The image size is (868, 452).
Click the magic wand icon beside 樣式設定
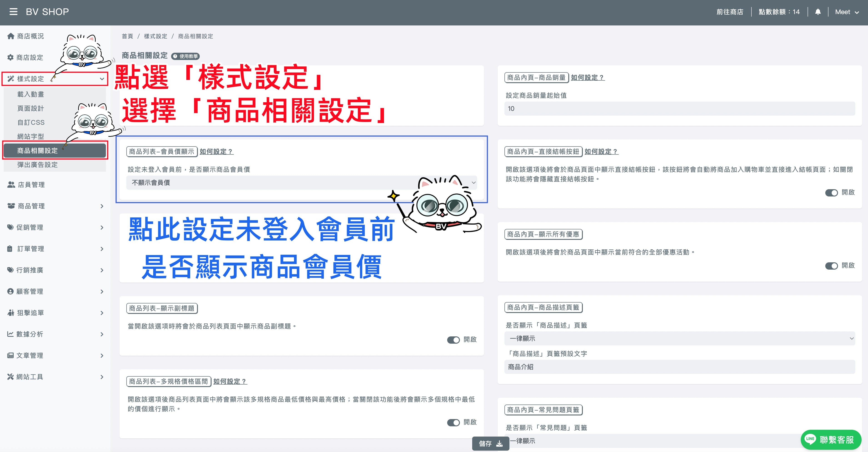11,79
